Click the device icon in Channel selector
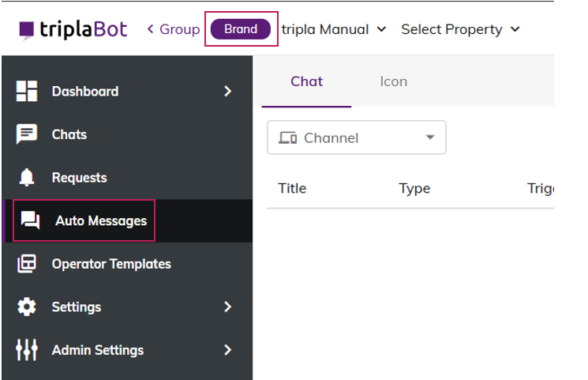Image resolution: width=588 pixels, height=380 pixels. pyautogui.click(x=288, y=137)
